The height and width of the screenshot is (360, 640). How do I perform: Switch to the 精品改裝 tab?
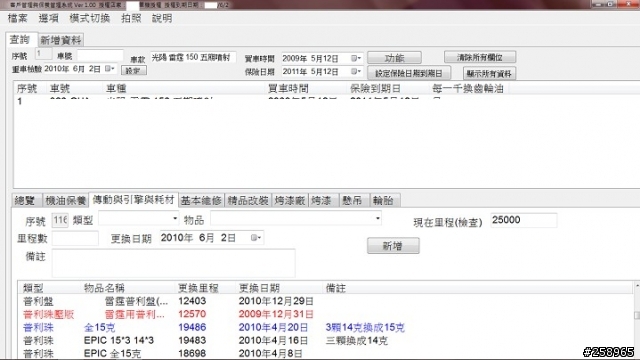(x=248, y=200)
